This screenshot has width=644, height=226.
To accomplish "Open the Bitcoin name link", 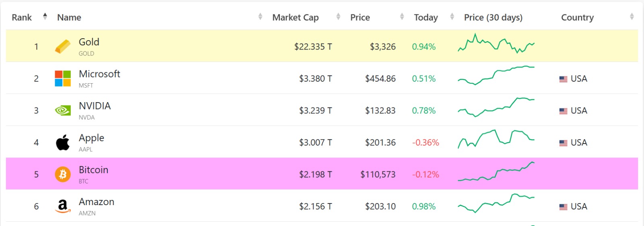I will click(93, 170).
